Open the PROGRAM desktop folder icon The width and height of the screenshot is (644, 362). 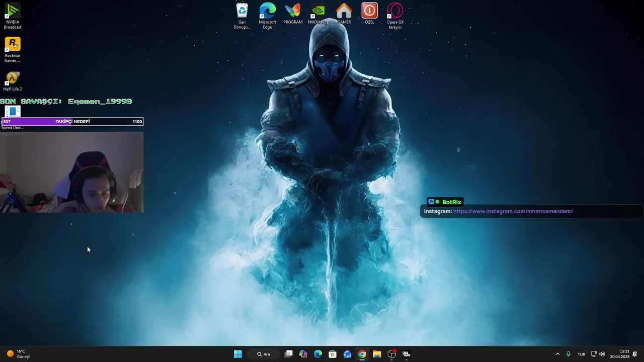[x=293, y=14]
